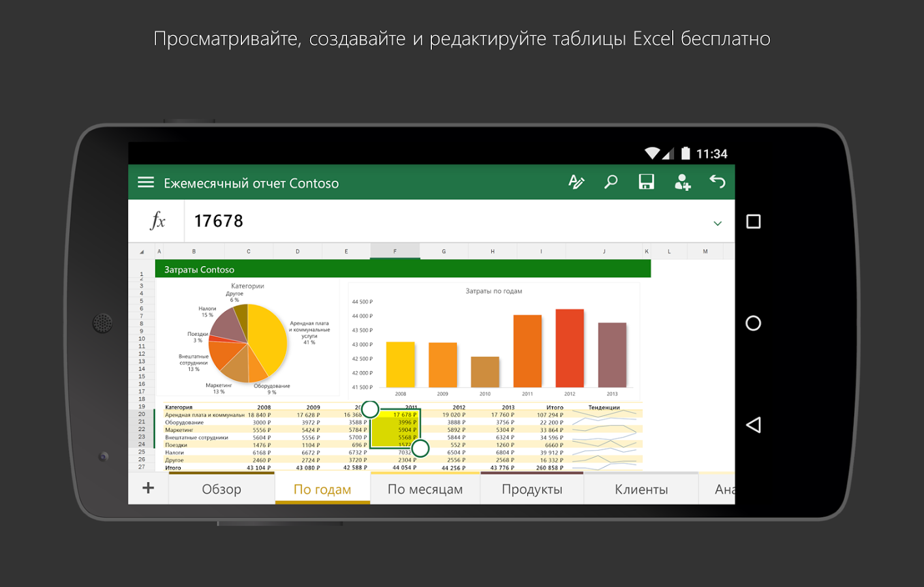Go to the Клиенты sheet tab
The height and width of the screenshot is (587, 924).
pos(641,489)
